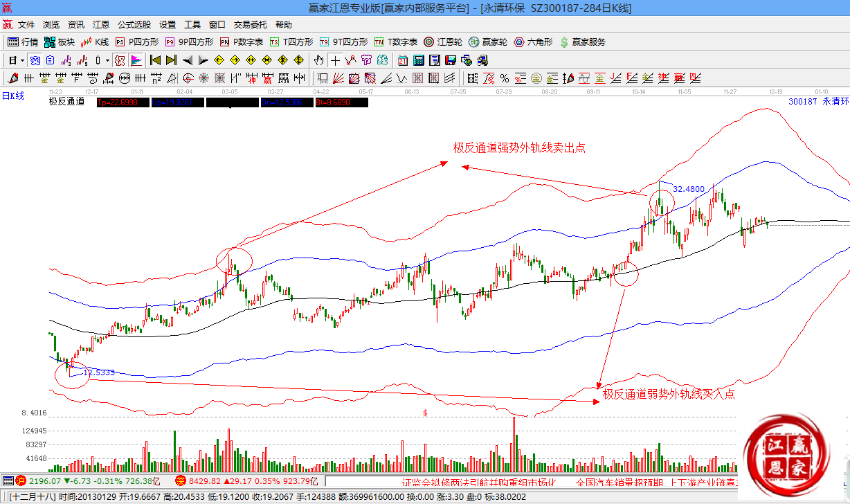
Task: Expand the 日 period dropdown arrow
Action: tap(21, 60)
